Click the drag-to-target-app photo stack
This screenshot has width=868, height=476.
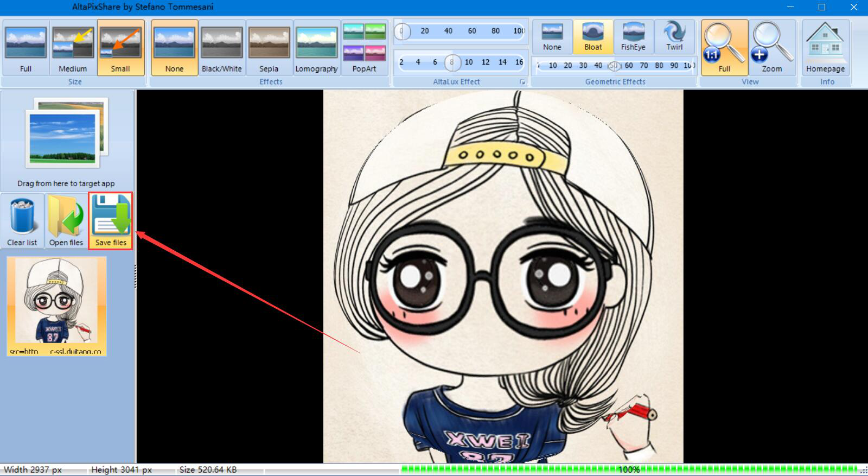[66, 133]
